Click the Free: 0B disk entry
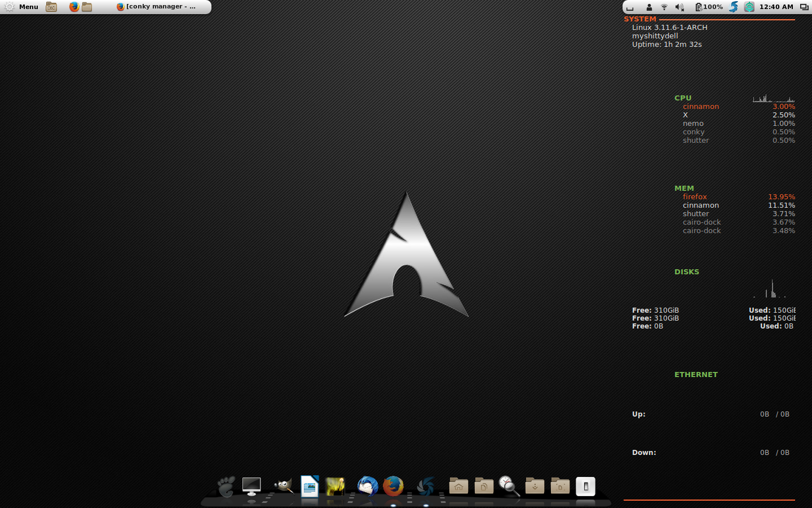812x508 pixels. (647, 326)
